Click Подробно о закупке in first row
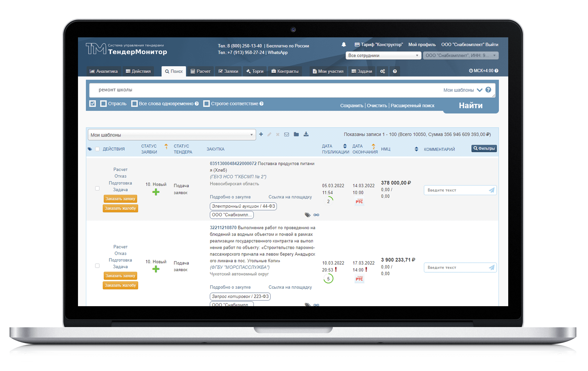 (x=230, y=197)
